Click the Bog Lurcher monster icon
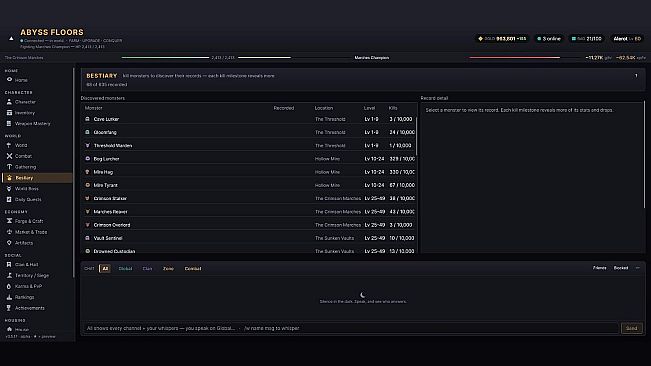Screen dimensions: 651x366 coord(87,159)
